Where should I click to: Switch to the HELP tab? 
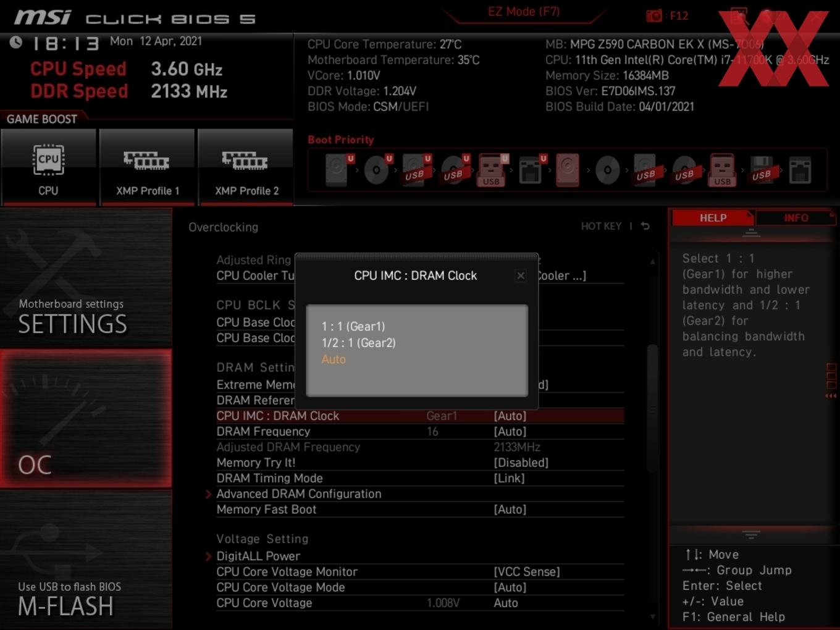(713, 218)
